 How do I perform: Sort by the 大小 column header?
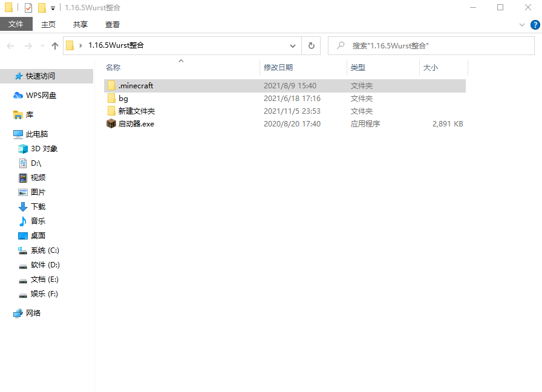443,67
